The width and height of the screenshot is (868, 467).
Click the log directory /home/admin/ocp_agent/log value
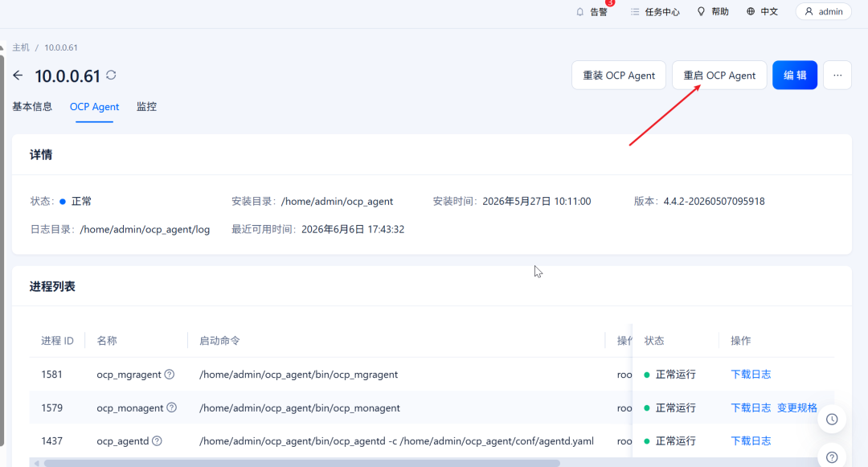145,229
